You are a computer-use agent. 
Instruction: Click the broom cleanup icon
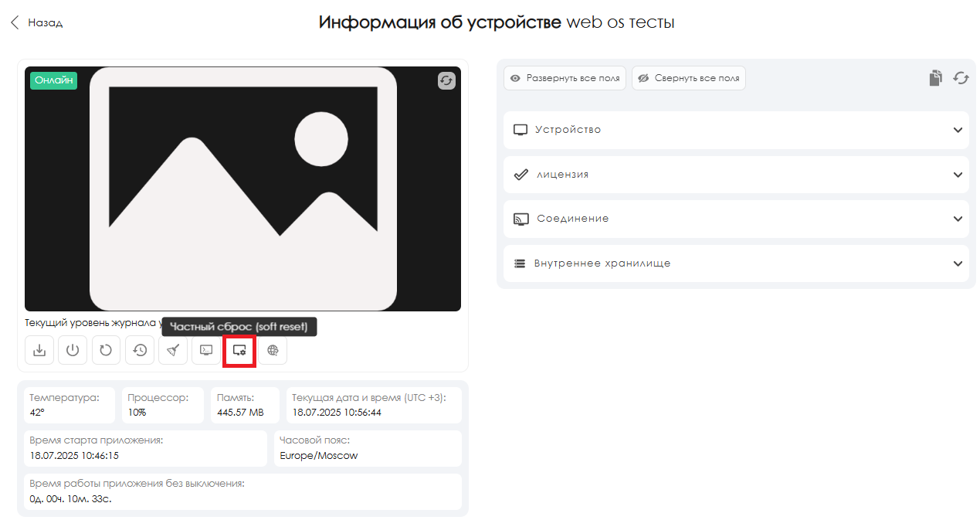173,350
